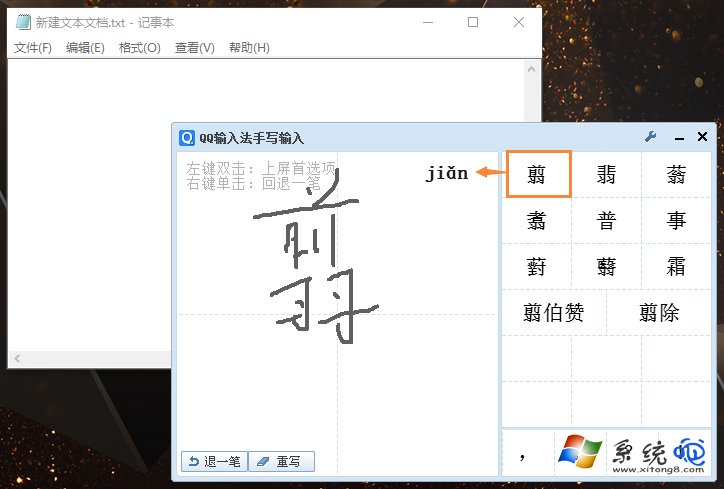Screen dimensions: 724x489
Task: Open the 编辑(E) menu
Action: tap(85, 48)
